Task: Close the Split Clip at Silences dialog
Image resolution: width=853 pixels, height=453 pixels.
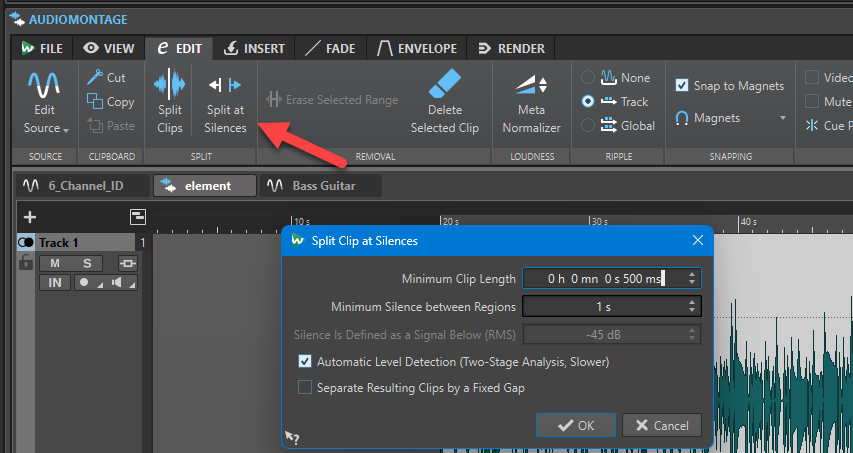Action: click(x=698, y=240)
